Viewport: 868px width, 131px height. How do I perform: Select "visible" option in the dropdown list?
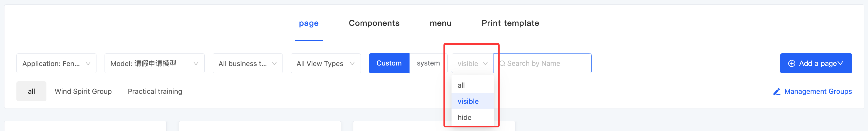[468, 101]
